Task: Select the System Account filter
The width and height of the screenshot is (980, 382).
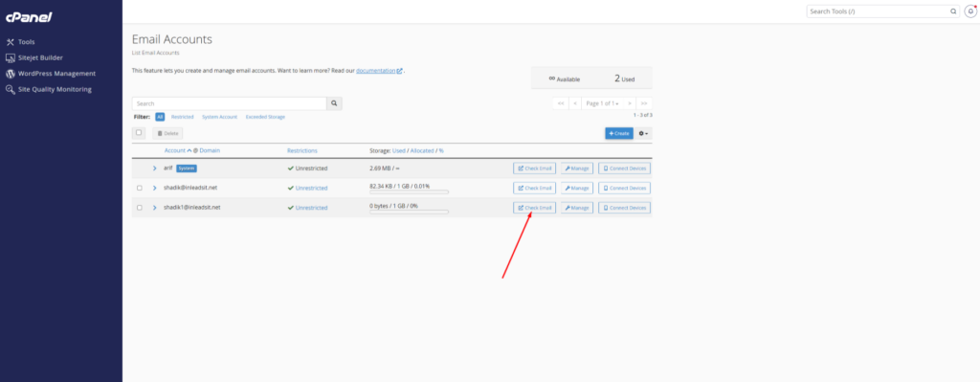Action: pyautogui.click(x=219, y=117)
